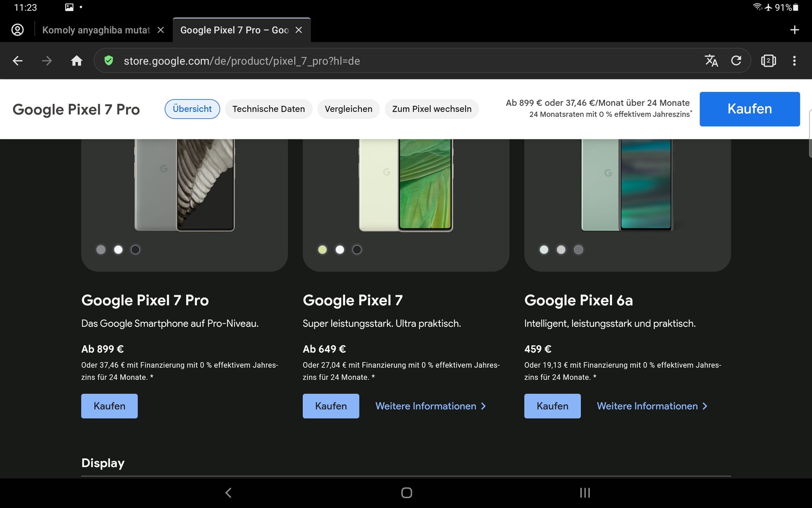
Task: Select grey color swatch for Pixel 7 Pro
Action: pyautogui.click(x=101, y=249)
